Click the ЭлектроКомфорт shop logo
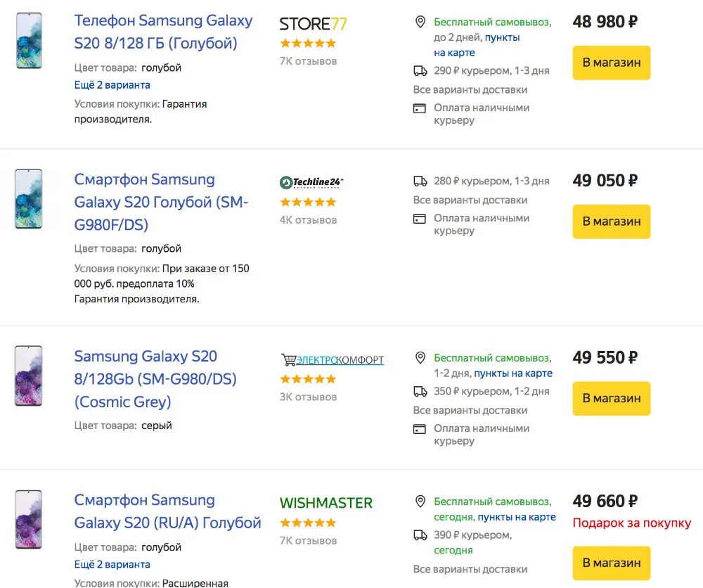The width and height of the screenshot is (703, 588). tap(333, 359)
